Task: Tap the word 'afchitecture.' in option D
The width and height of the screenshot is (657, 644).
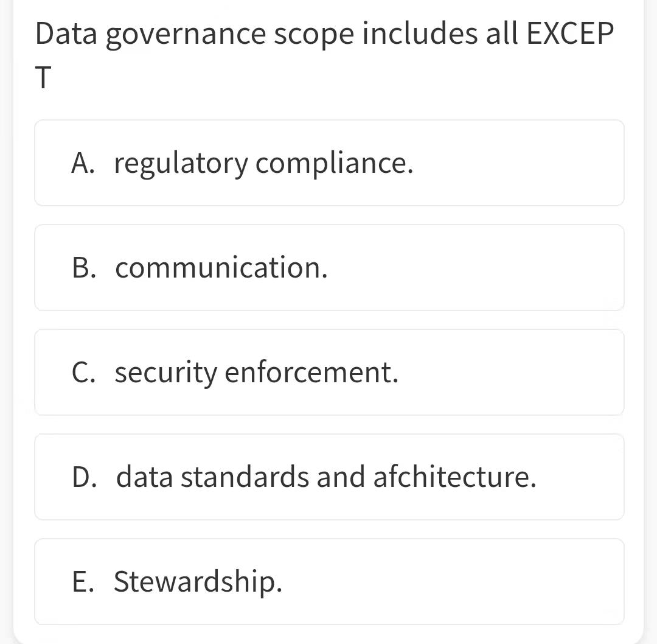Action: click(x=454, y=476)
